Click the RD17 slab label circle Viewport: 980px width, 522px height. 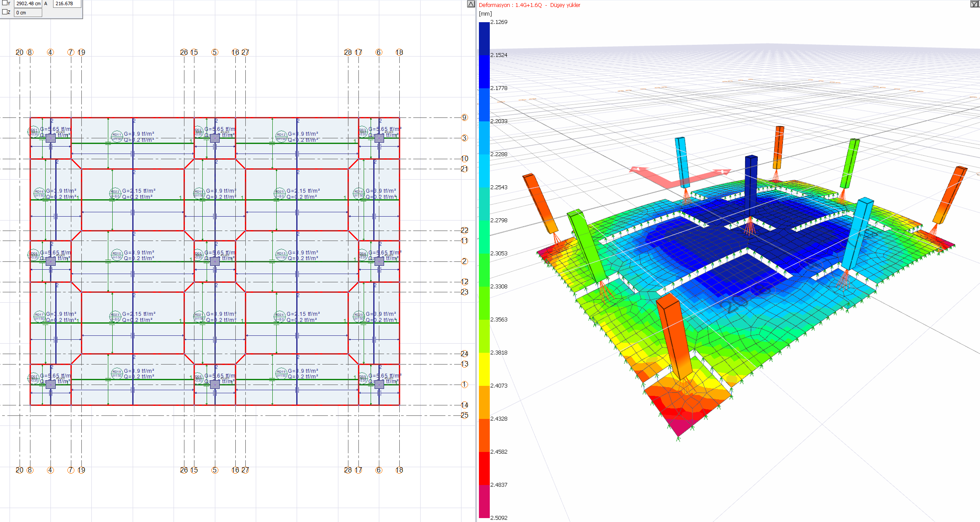(x=40, y=316)
